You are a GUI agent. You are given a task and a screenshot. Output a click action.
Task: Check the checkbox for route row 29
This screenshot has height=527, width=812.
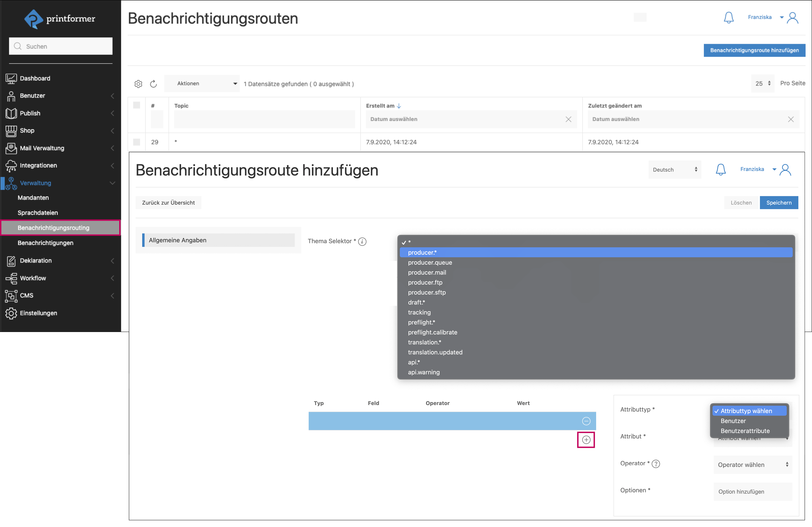point(136,142)
